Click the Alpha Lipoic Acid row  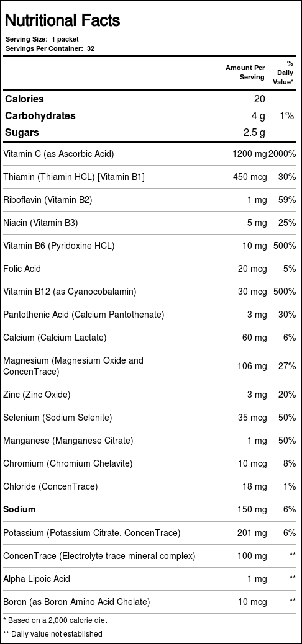click(151, 579)
